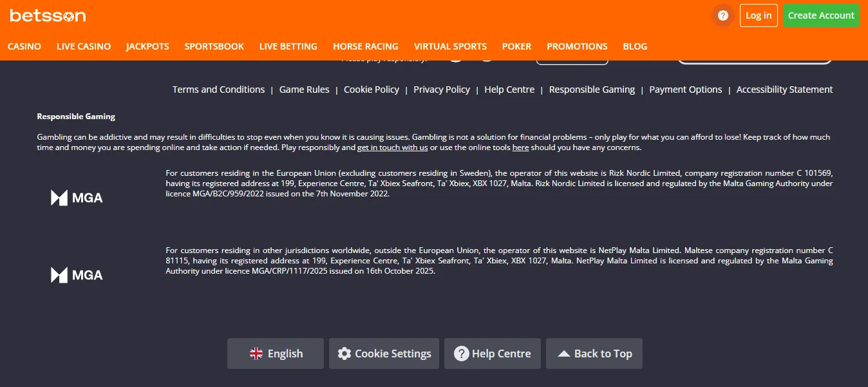
Task: Open the Live Casino section
Action: pos(84,46)
